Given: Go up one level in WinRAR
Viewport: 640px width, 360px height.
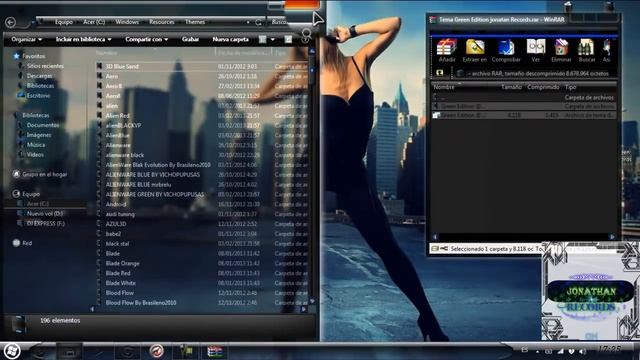Looking at the screenshot, I should pyautogui.click(x=440, y=73).
